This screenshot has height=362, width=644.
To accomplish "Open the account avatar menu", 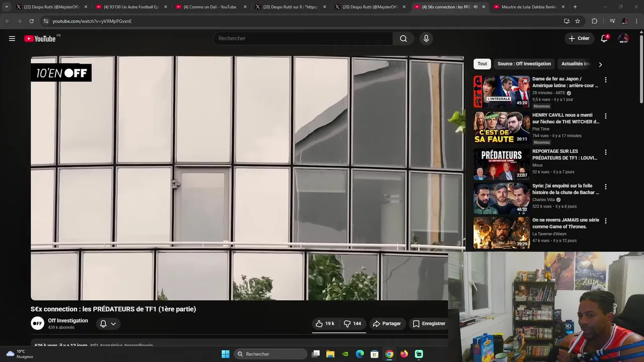I will pos(623,39).
